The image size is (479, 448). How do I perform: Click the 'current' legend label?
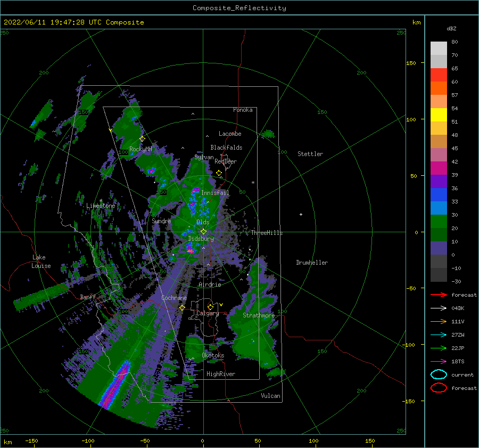pyautogui.click(x=463, y=374)
